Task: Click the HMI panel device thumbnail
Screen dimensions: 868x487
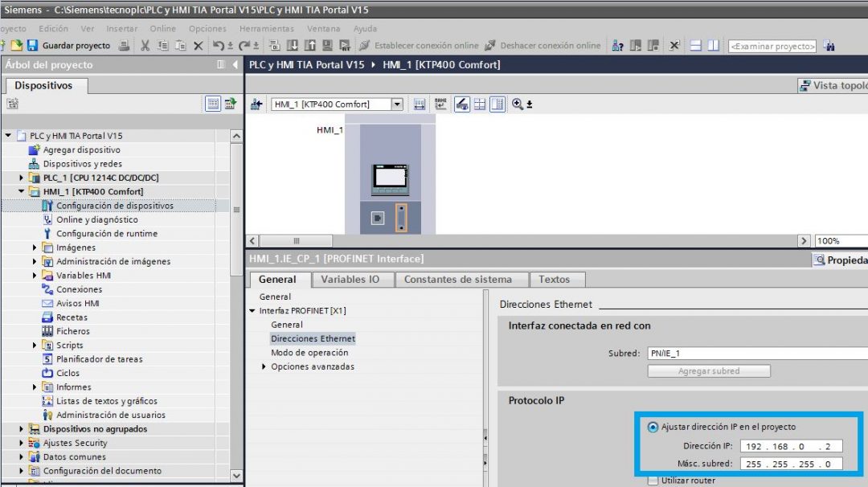Action: (x=391, y=178)
